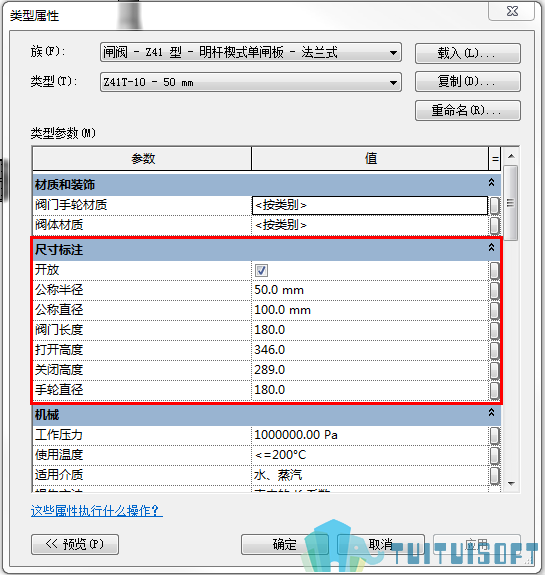The image size is (545, 575).
Task: Collapse the 尺寸标注 group chevron
Action: [491, 248]
